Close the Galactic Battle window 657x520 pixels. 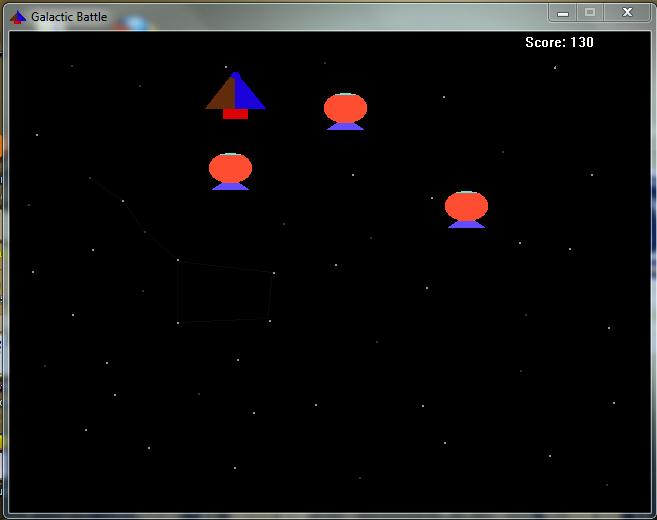pyautogui.click(x=627, y=13)
